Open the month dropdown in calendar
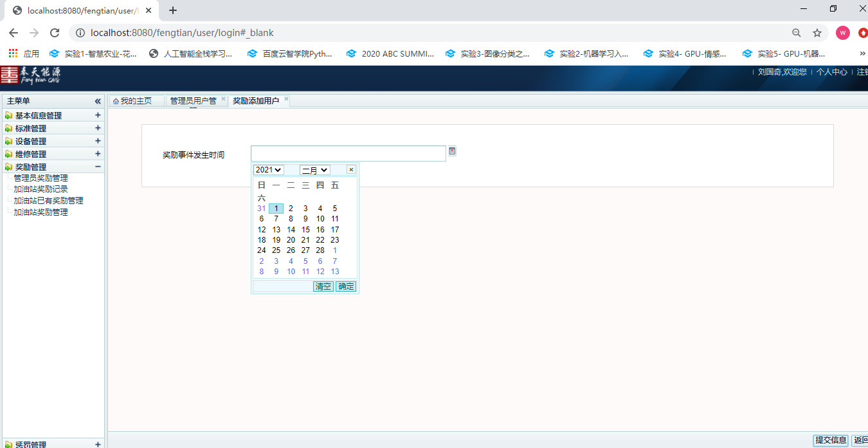 pyautogui.click(x=314, y=170)
